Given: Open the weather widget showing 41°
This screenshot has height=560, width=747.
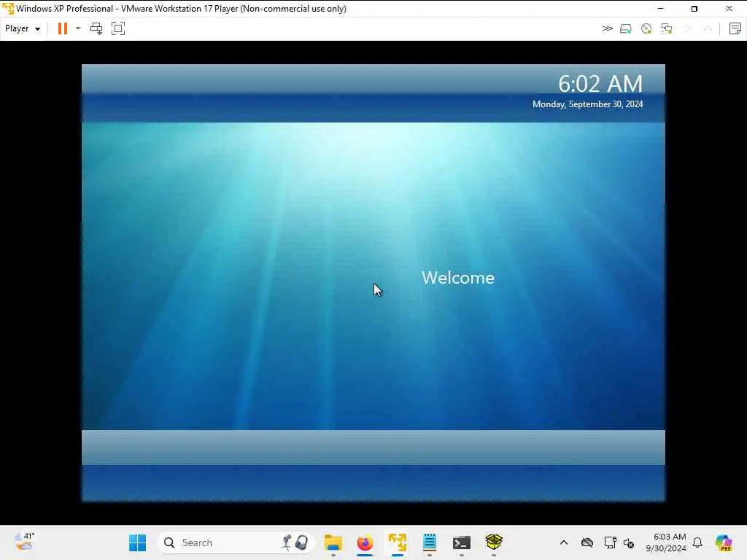Looking at the screenshot, I should pos(24,542).
